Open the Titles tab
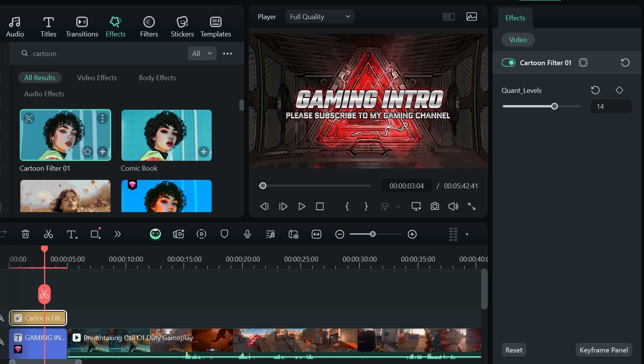Viewport: 644px width, 364px height. [48, 27]
